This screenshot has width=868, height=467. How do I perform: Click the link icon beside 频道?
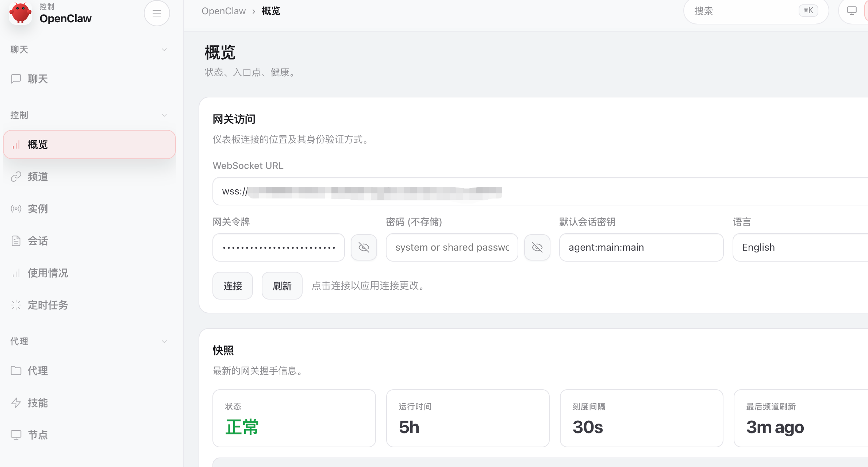coord(16,177)
